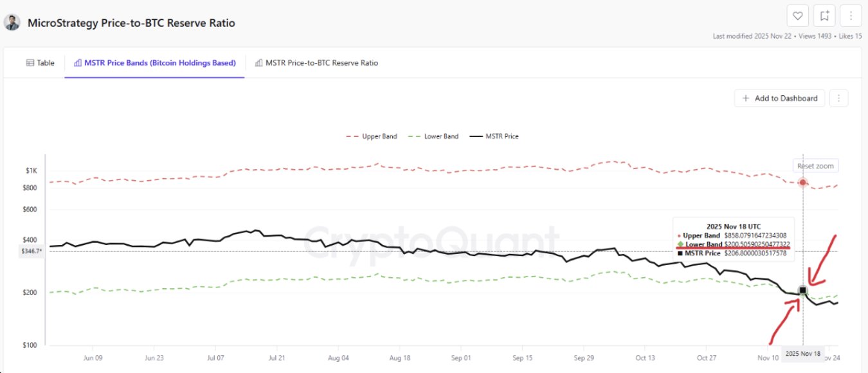Click the page title MicroStrategy Price-to-BTC Reserve Ratio
This screenshot has width=868, height=373.
[131, 23]
